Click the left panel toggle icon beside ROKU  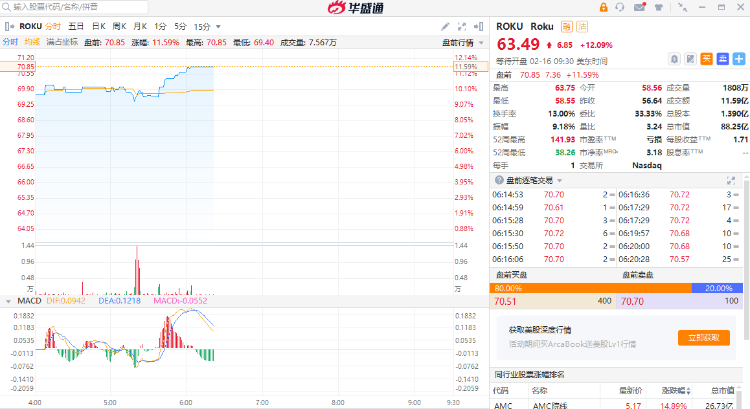9,26
